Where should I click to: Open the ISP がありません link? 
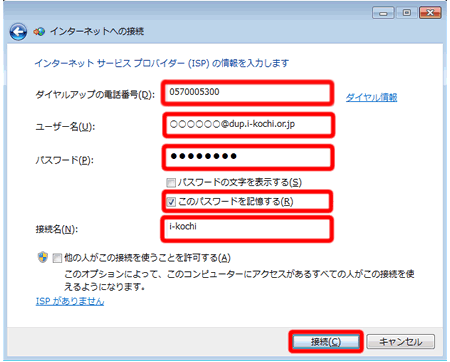pos(70,301)
